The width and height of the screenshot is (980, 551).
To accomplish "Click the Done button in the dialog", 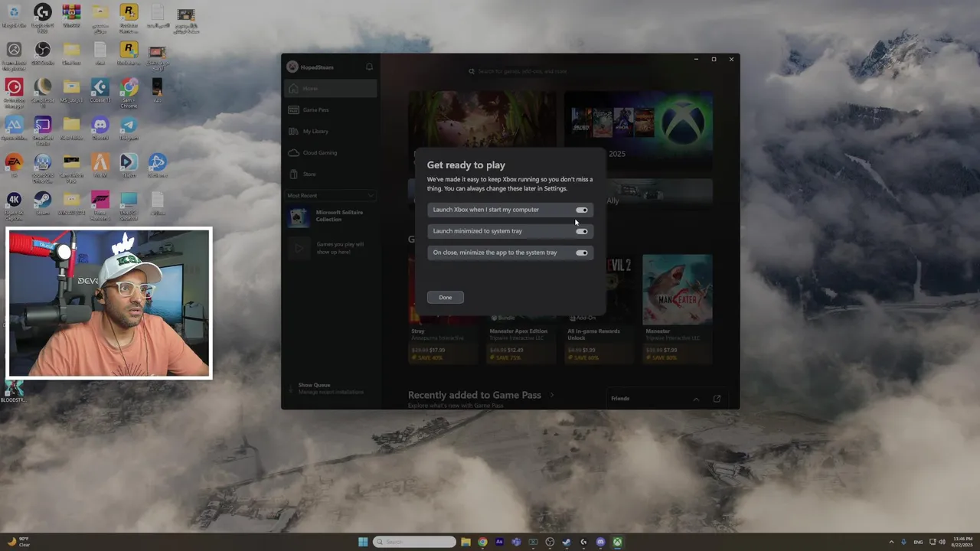I will coord(446,297).
